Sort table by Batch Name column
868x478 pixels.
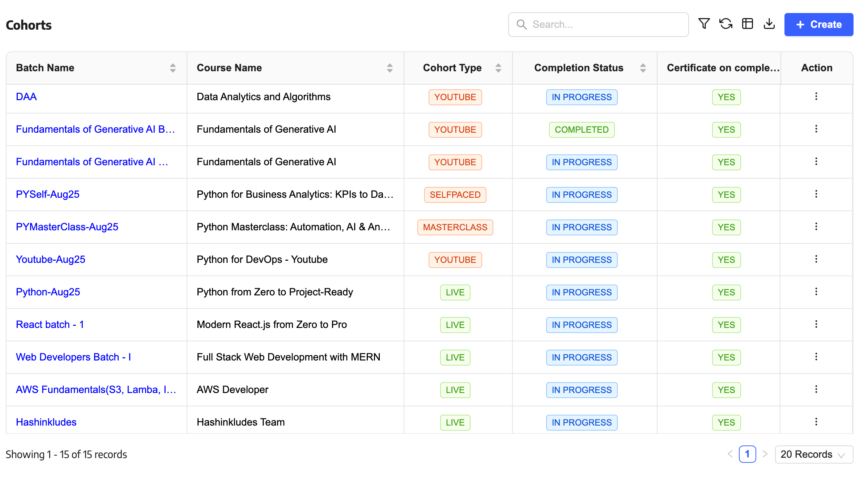[x=173, y=68]
